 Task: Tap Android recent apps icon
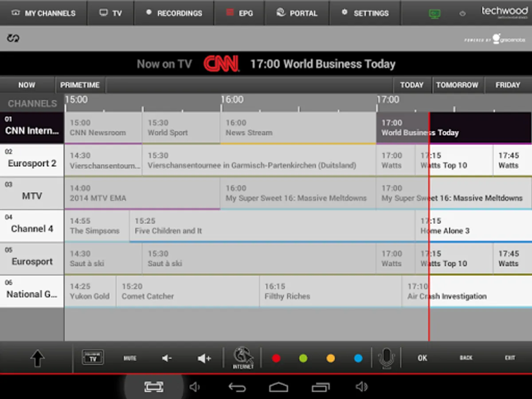(x=320, y=388)
